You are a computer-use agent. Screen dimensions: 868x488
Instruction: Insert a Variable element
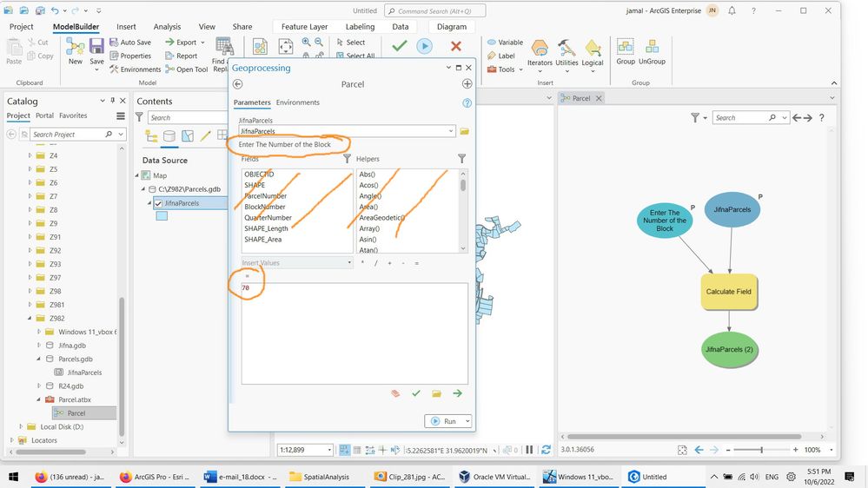pos(505,42)
